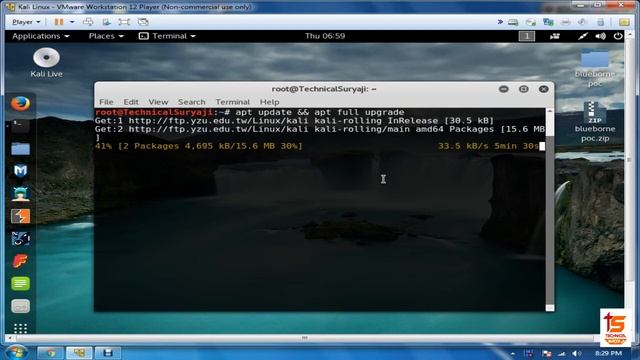Viewport: 640px width, 360px height.
Task: Open the blueborne poc folder on desktop
Action: coord(595,67)
